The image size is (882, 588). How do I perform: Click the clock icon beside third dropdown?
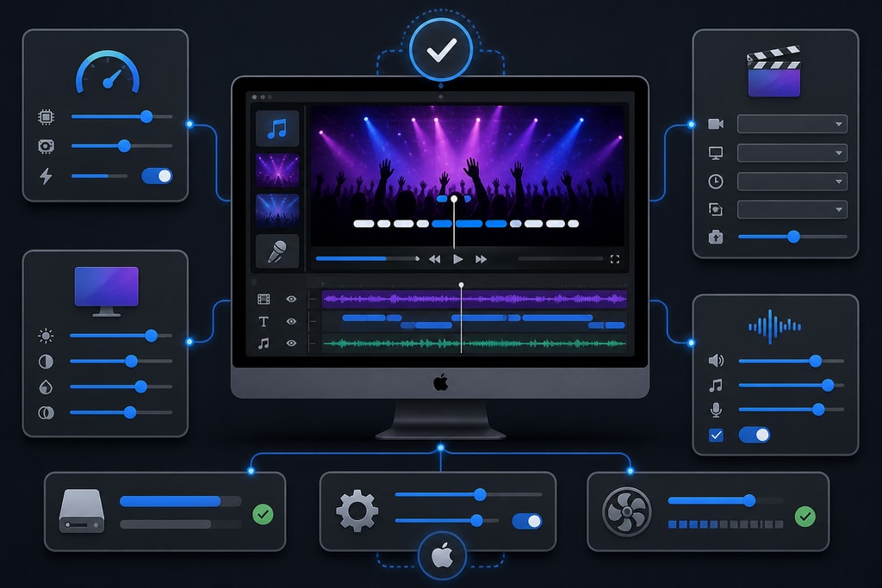click(x=716, y=182)
